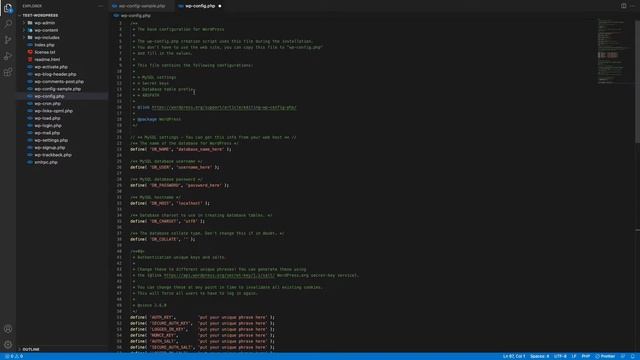Open xmlrpc.php in the explorer
This screenshot has width=640, height=360.
46,162
